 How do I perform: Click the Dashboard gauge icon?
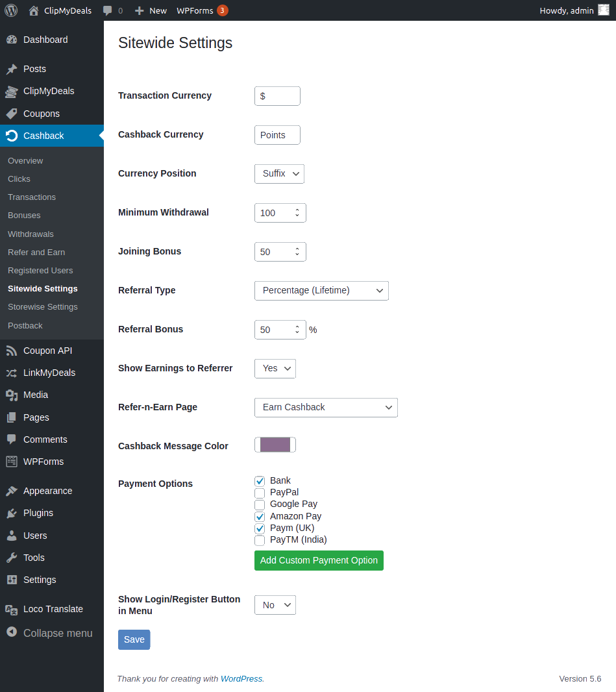(x=12, y=40)
